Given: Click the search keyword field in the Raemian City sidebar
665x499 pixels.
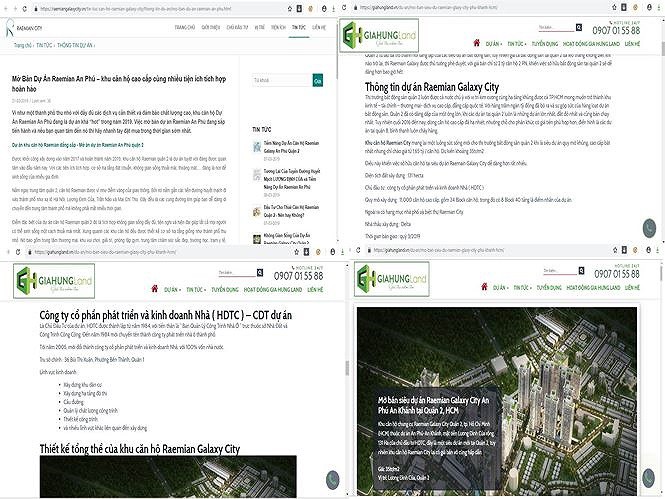Looking at the screenshot, I should tap(282, 80).
